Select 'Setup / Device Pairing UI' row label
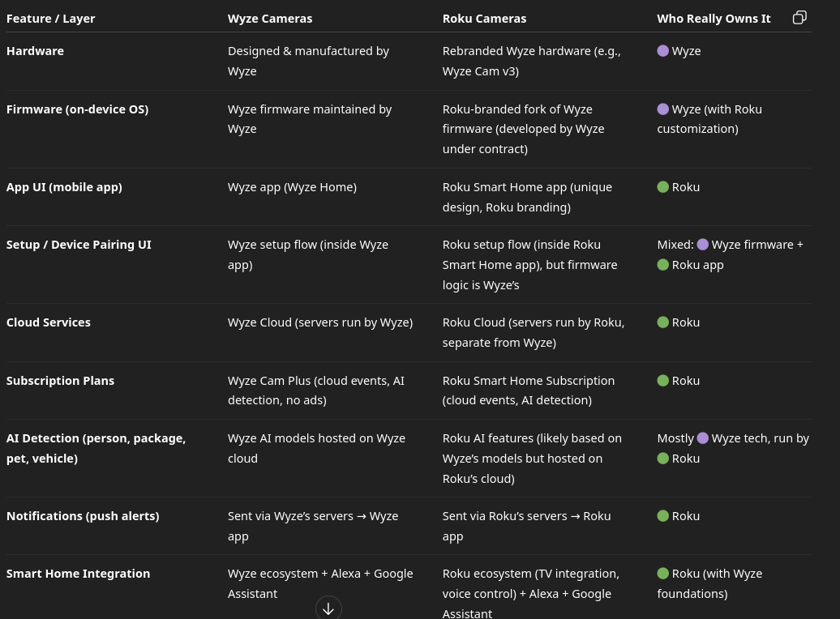 pos(79,245)
